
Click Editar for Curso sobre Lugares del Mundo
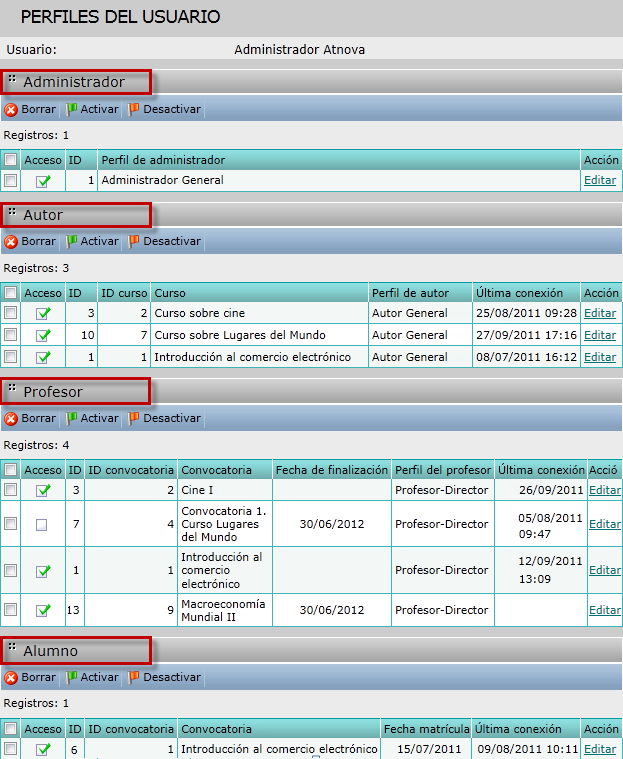coord(600,335)
